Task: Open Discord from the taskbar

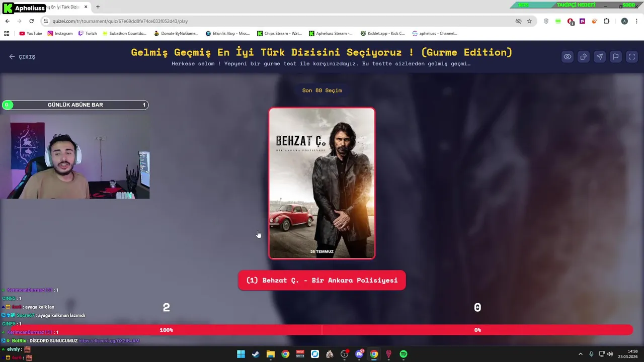Action: 359,354
